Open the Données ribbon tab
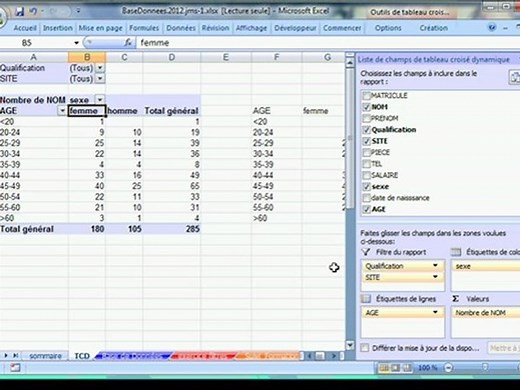 click(181, 28)
